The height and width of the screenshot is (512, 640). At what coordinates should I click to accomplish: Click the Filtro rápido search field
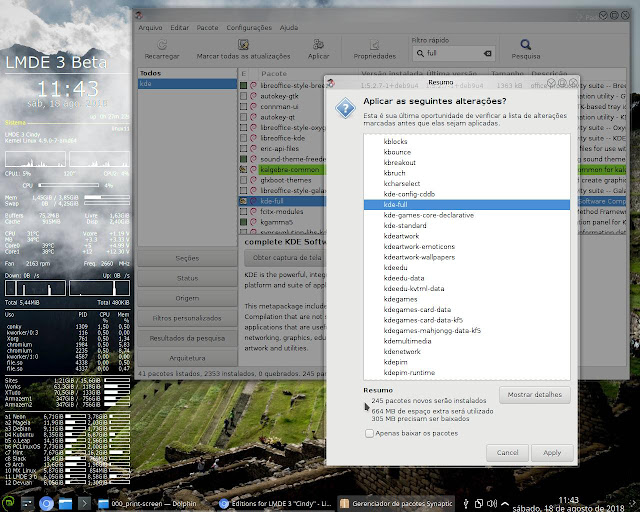pos(453,53)
